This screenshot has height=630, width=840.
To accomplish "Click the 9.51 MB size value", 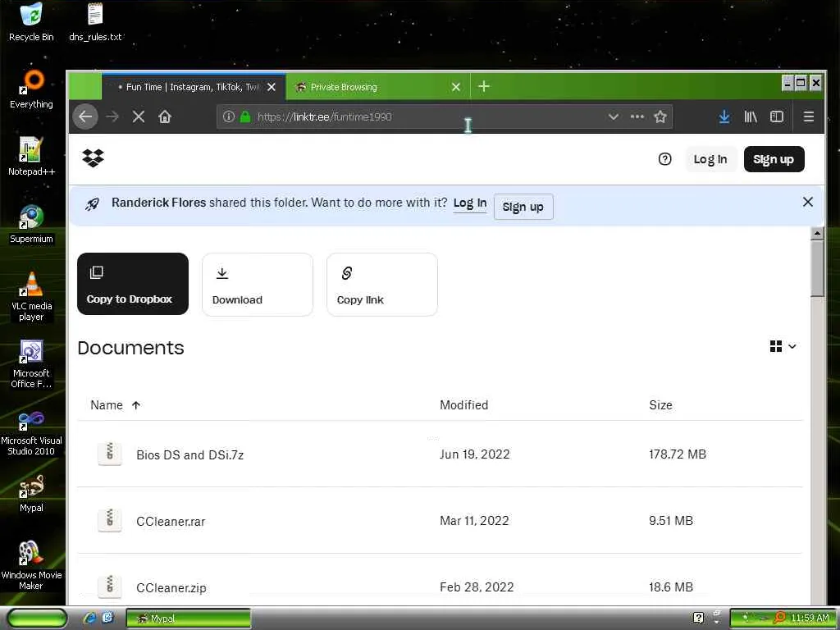I will [x=671, y=521].
